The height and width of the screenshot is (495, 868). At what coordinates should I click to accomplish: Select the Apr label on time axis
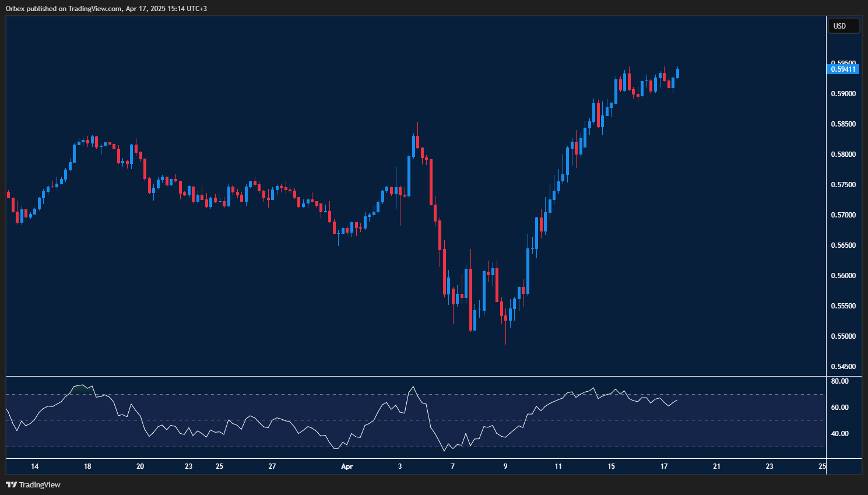(347, 466)
